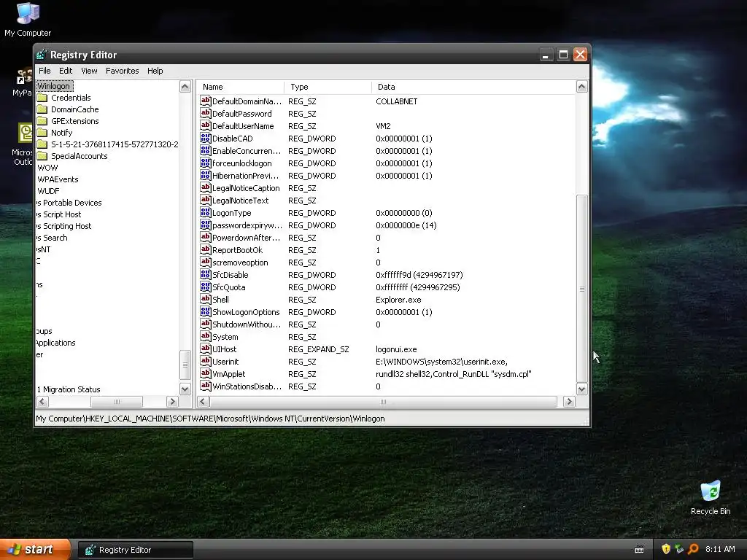
Task: Click the tree pane horizontal scrollbar thumb
Action: coord(117,402)
